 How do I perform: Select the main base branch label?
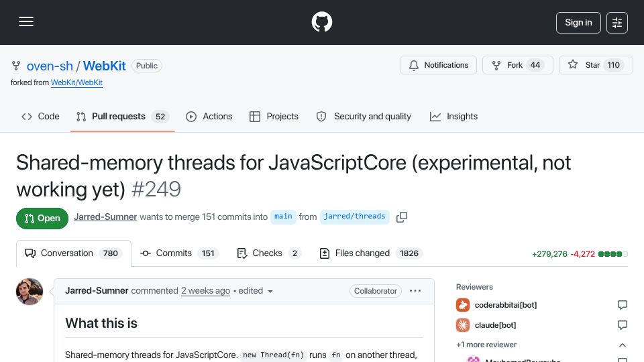pyautogui.click(x=283, y=217)
